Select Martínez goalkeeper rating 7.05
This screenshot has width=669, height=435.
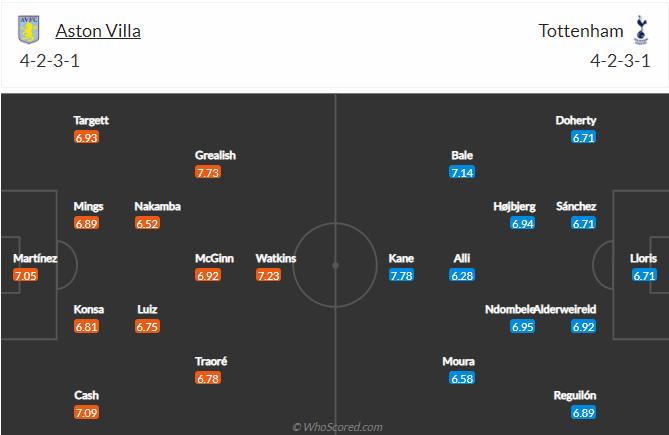pyautogui.click(x=25, y=275)
